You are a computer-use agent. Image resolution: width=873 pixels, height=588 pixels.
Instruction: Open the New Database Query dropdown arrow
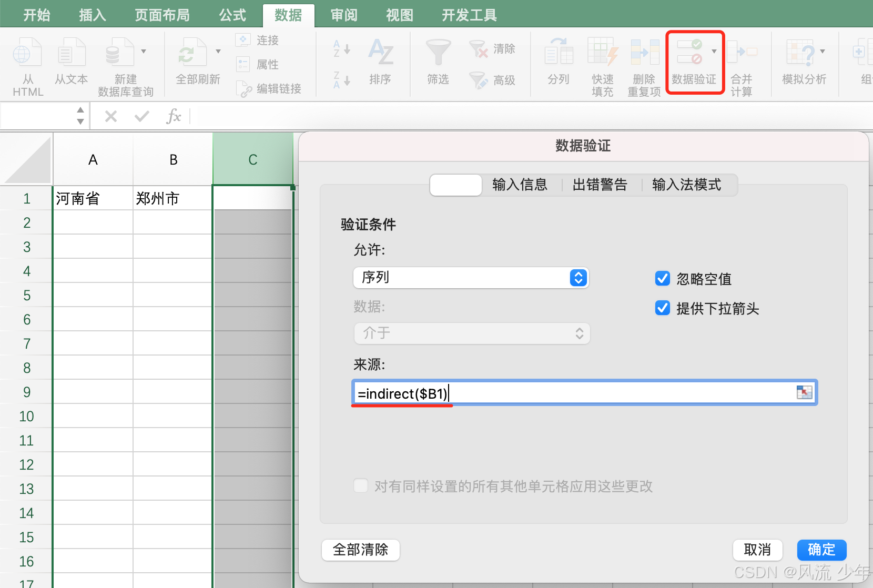(x=144, y=52)
